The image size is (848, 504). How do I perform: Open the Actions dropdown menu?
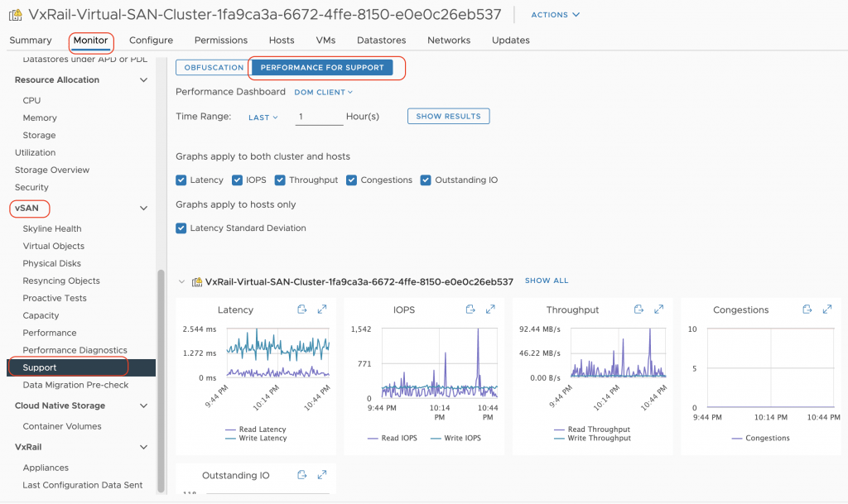point(555,15)
